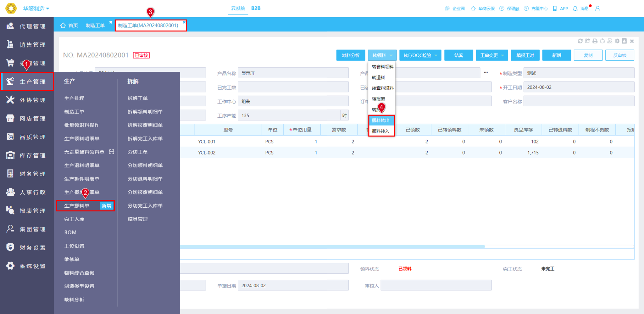Click the 缺料分析 button
Screen dimensions: 644x314
coord(351,55)
